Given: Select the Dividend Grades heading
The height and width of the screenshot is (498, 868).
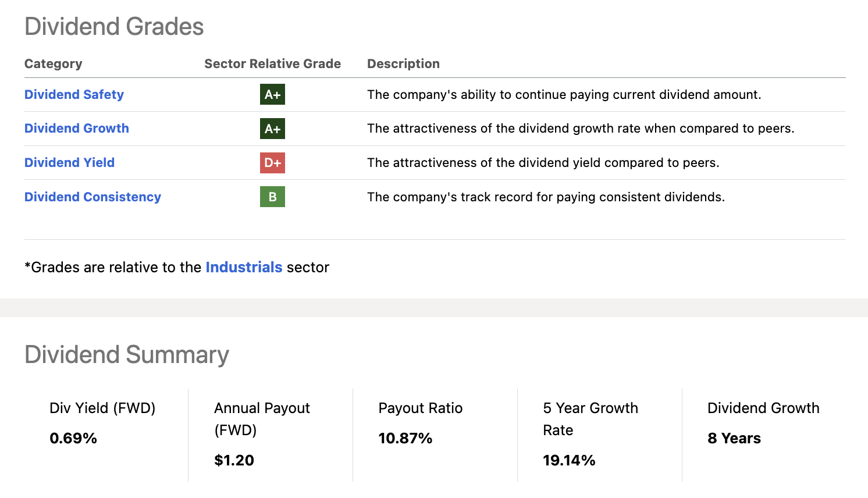Looking at the screenshot, I should coord(114,27).
